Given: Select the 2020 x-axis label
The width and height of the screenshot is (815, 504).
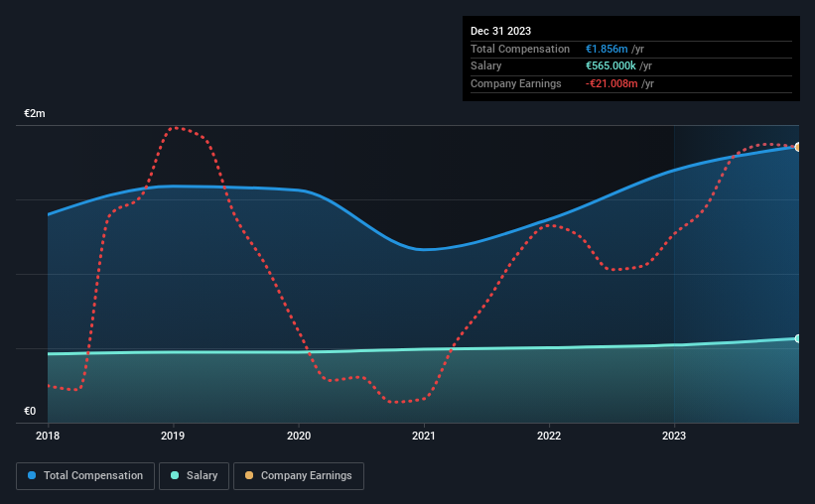Looking at the screenshot, I should coord(299,436).
